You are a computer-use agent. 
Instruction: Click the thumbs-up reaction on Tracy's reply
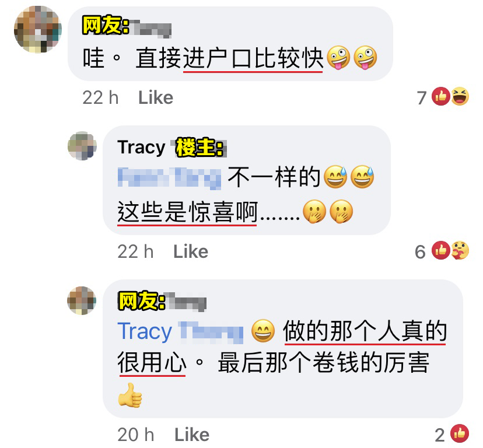pyautogui.click(x=440, y=250)
